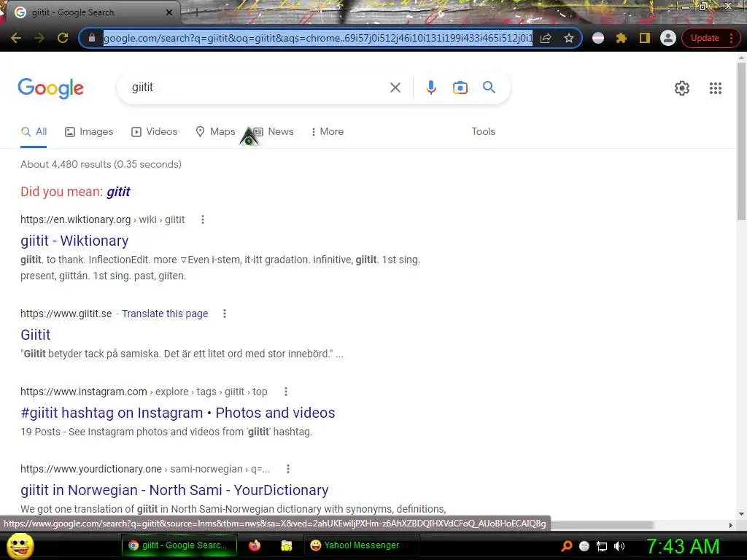The image size is (747, 560).
Task: Go back using the browser back arrow
Action: (16, 38)
